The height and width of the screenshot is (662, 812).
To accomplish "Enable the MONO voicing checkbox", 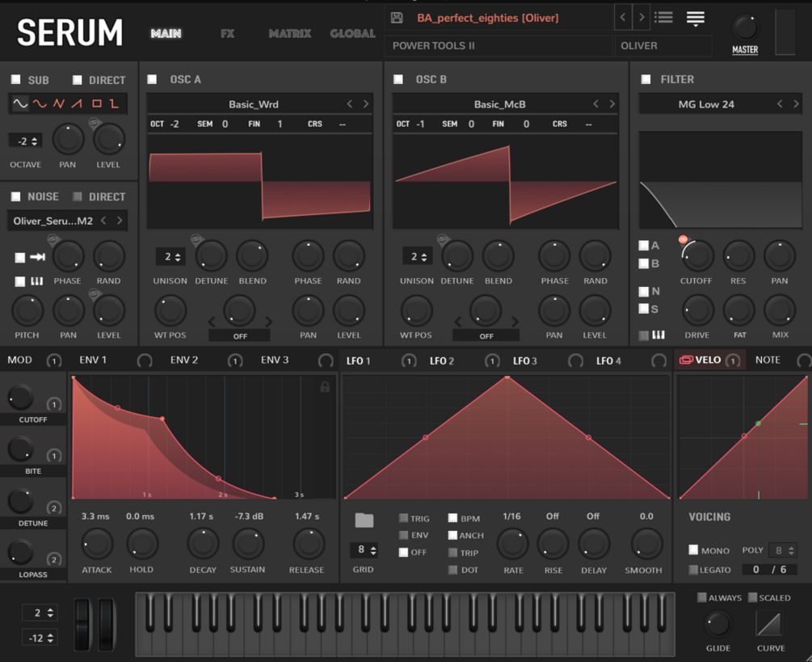I will pyautogui.click(x=693, y=550).
